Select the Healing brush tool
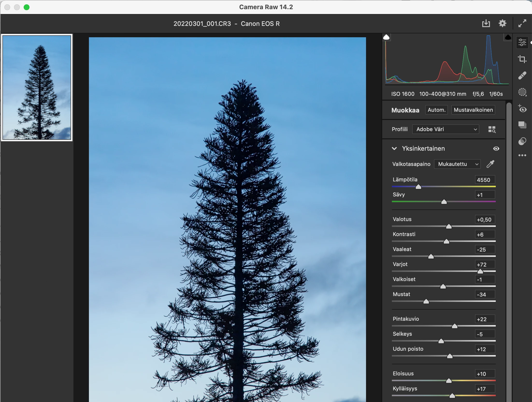Viewport: 532px width, 402px height. point(522,75)
